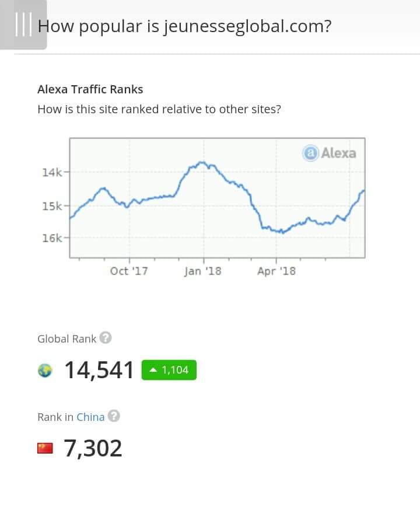420x530 pixels.
Task: Click the Apr '18 axis label
Action: pos(276,271)
